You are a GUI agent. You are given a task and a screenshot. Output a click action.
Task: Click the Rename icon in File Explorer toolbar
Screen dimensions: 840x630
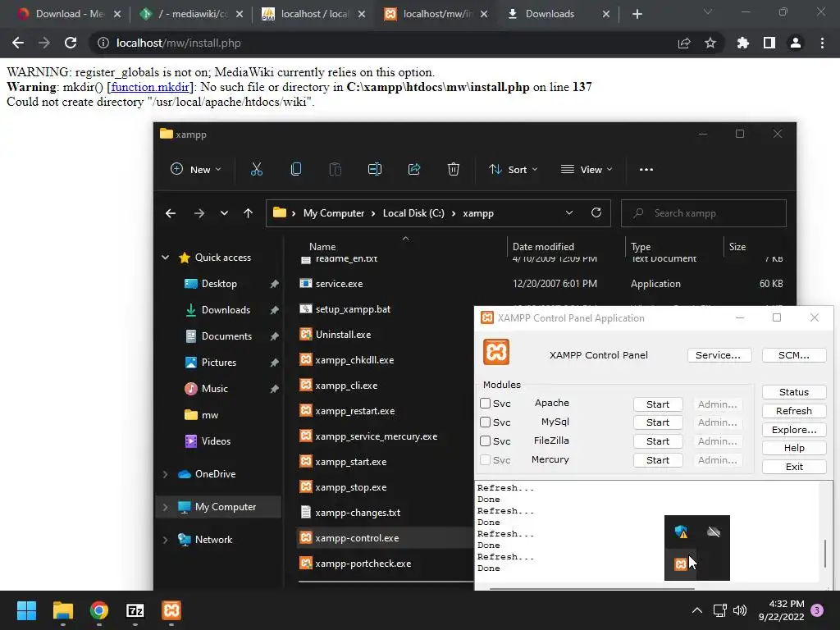coord(374,169)
